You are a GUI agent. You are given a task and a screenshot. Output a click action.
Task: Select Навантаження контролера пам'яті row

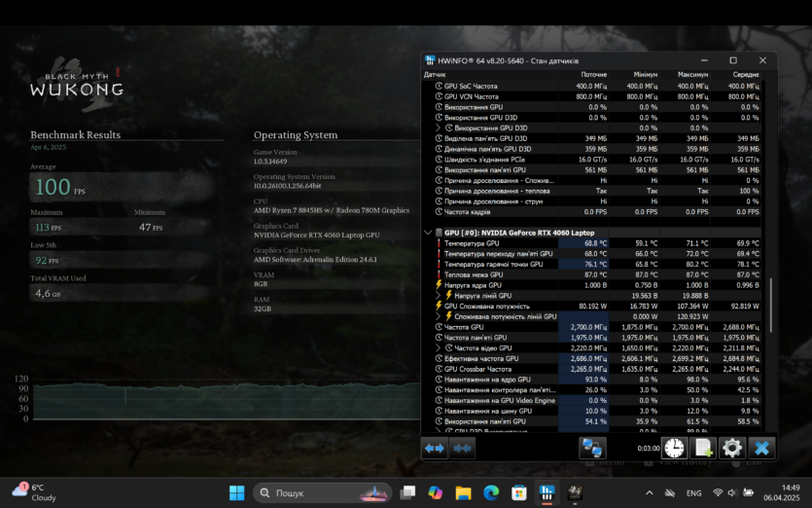[591, 390]
